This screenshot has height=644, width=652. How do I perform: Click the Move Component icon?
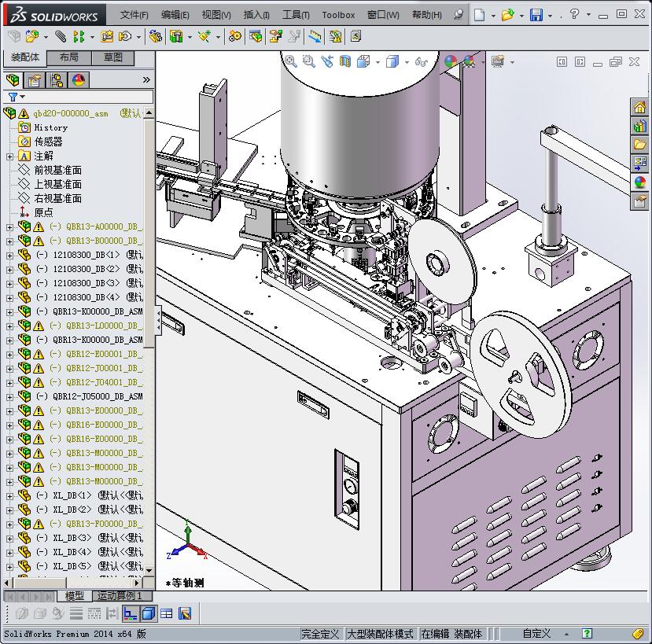[x=125, y=37]
